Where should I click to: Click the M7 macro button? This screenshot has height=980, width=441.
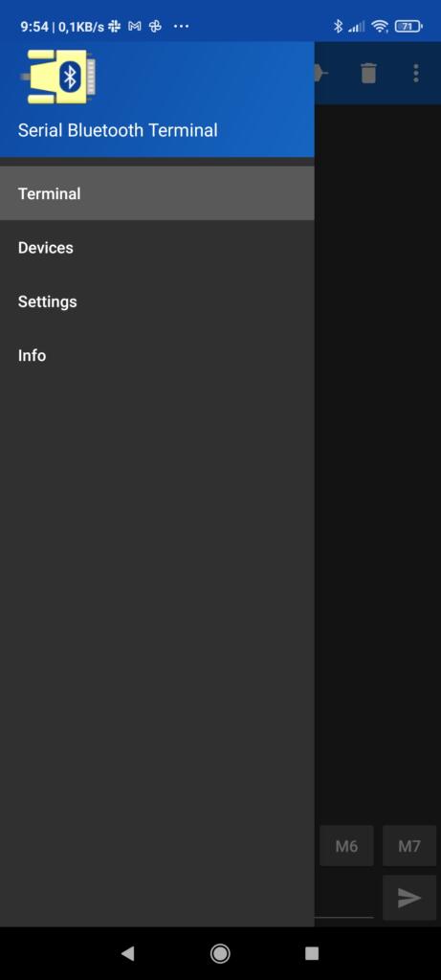[409, 846]
